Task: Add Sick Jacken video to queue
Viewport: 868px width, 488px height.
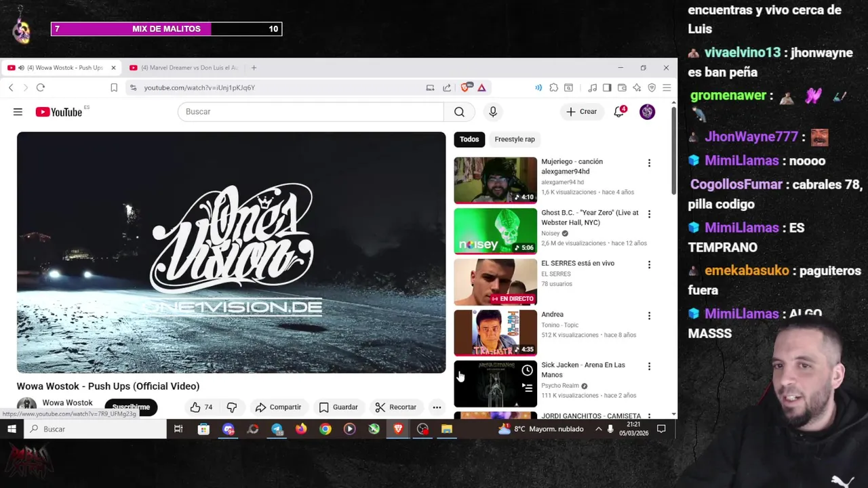Action: pyautogui.click(x=527, y=388)
